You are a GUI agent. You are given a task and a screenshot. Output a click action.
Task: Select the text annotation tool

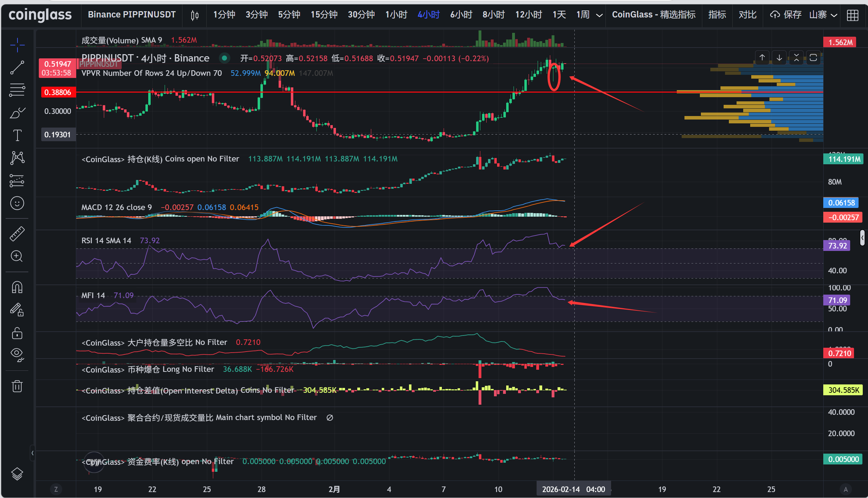(17, 135)
